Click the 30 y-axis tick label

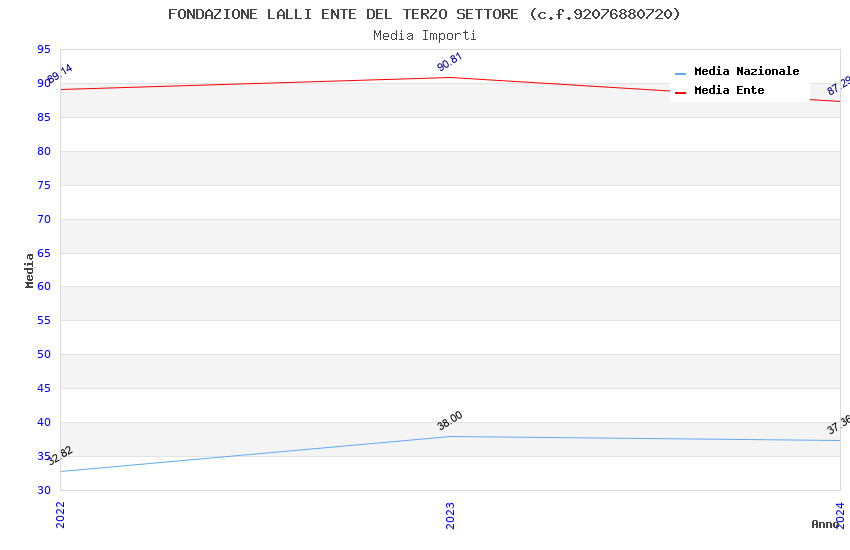point(44,490)
